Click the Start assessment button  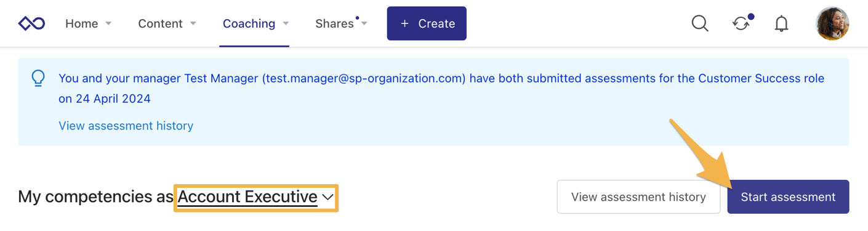click(788, 197)
